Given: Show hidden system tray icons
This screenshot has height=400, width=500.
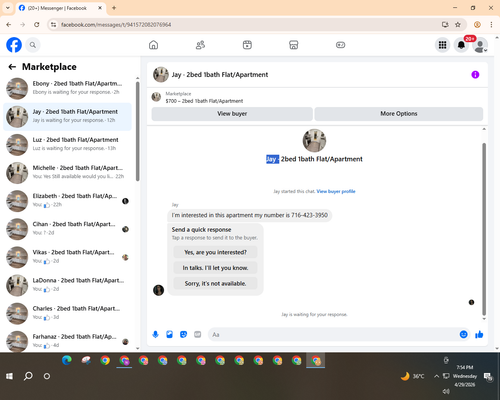Looking at the screenshot, I should [x=436, y=376].
